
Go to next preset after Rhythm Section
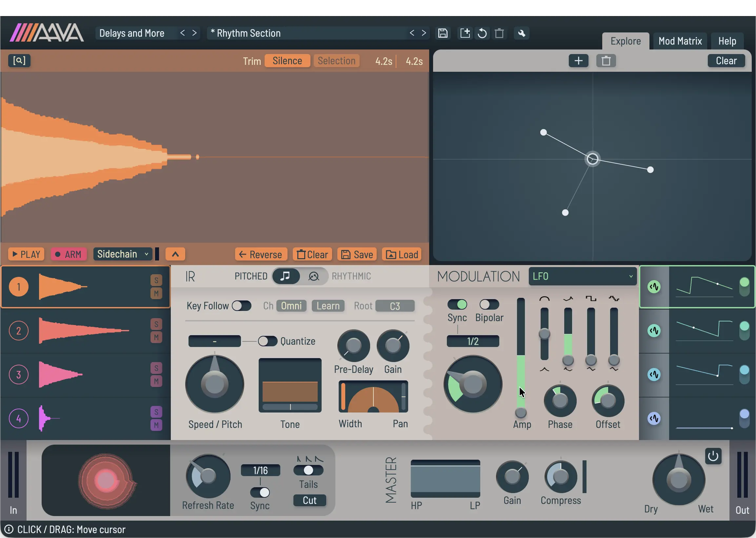[x=424, y=33]
